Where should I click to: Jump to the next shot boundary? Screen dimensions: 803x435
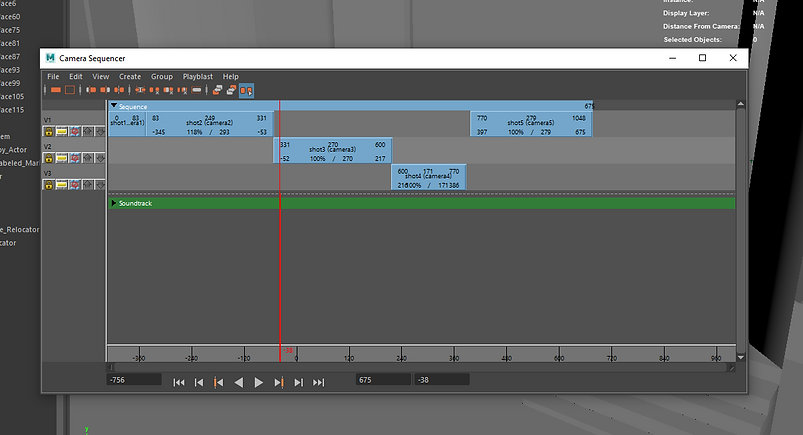[279, 382]
